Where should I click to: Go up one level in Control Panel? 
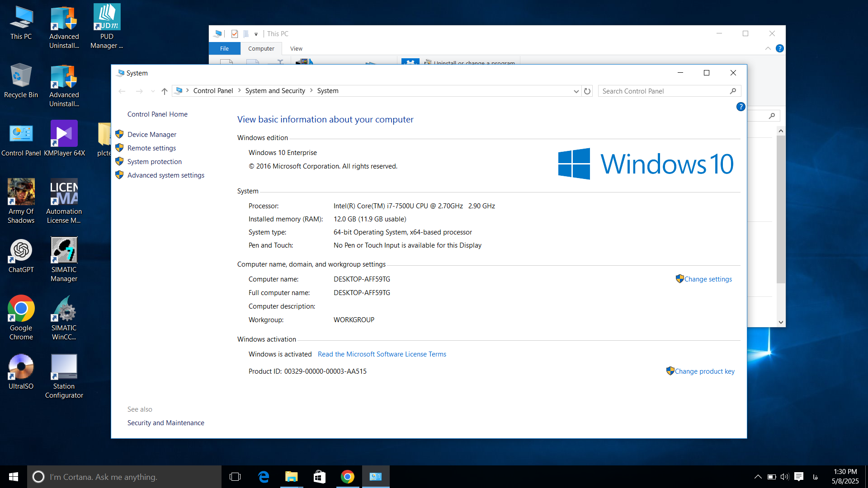pos(165,91)
